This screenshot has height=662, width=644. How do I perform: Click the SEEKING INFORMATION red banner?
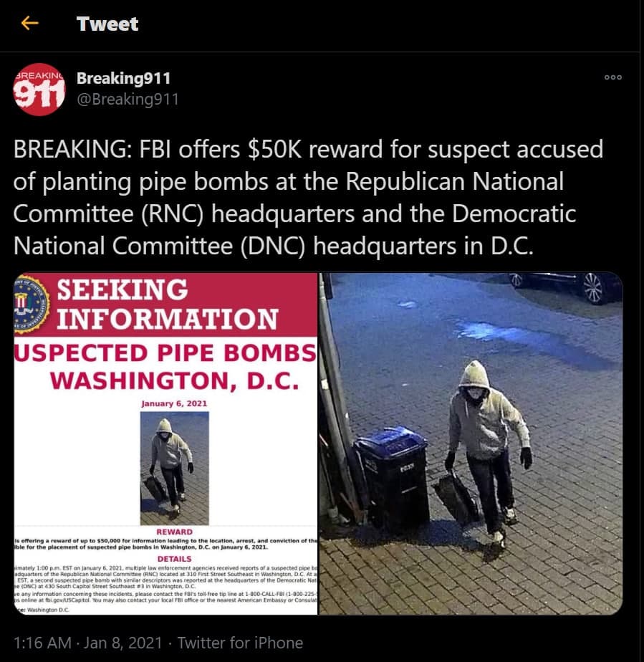pyautogui.click(x=166, y=304)
